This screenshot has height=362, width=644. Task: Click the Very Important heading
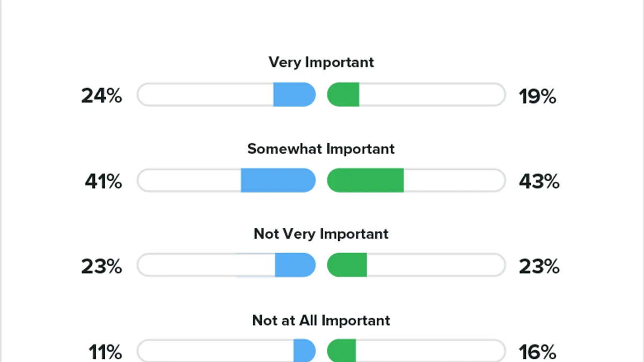pyautogui.click(x=321, y=62)
